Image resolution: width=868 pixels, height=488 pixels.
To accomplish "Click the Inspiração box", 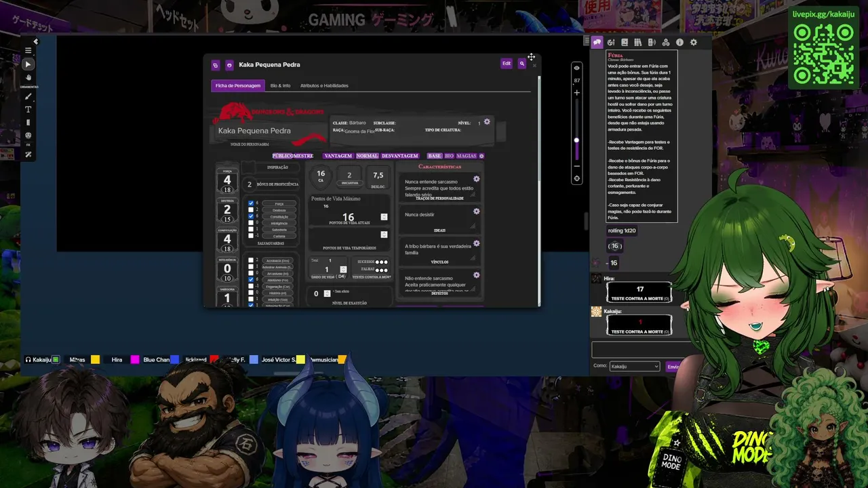I will click(249, 167).
